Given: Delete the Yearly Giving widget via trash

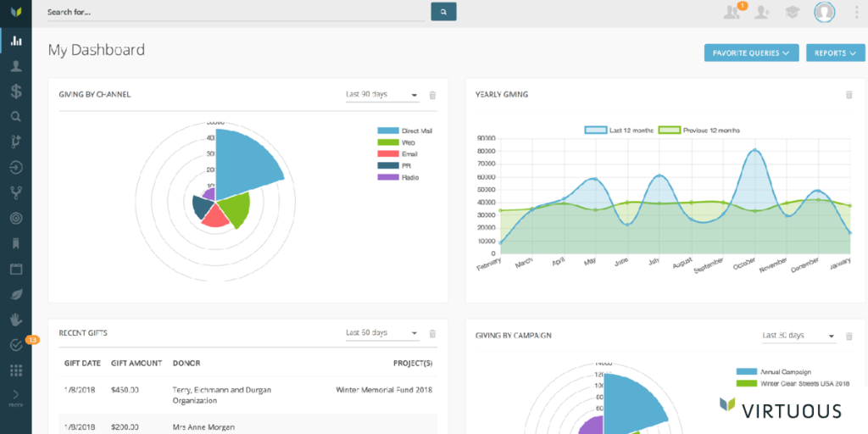Looking at the screenshot, I should 849,95.
